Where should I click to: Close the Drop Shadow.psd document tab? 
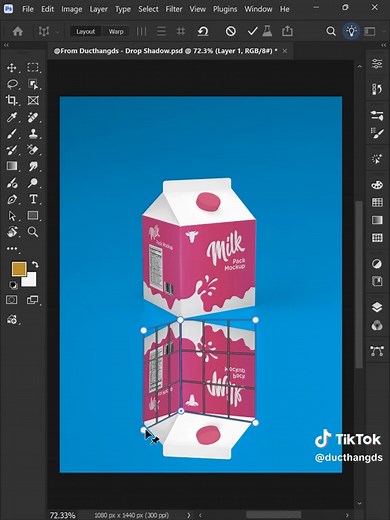(285, 51)
